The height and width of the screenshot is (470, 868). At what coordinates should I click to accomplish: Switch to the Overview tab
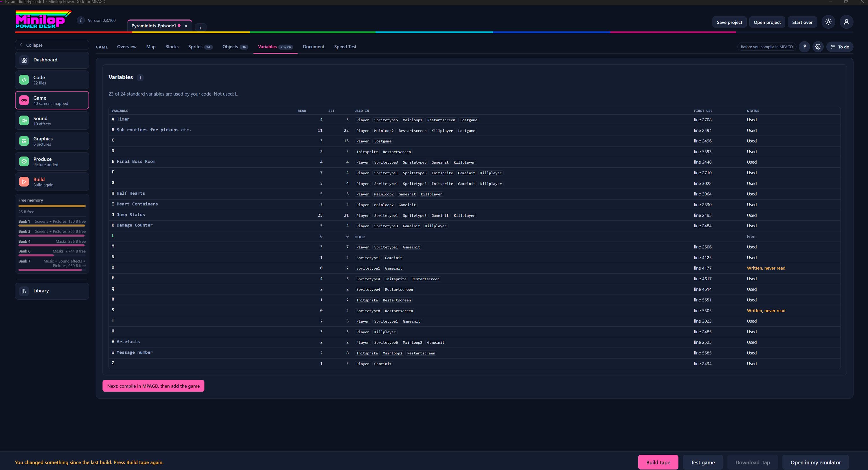127,47
